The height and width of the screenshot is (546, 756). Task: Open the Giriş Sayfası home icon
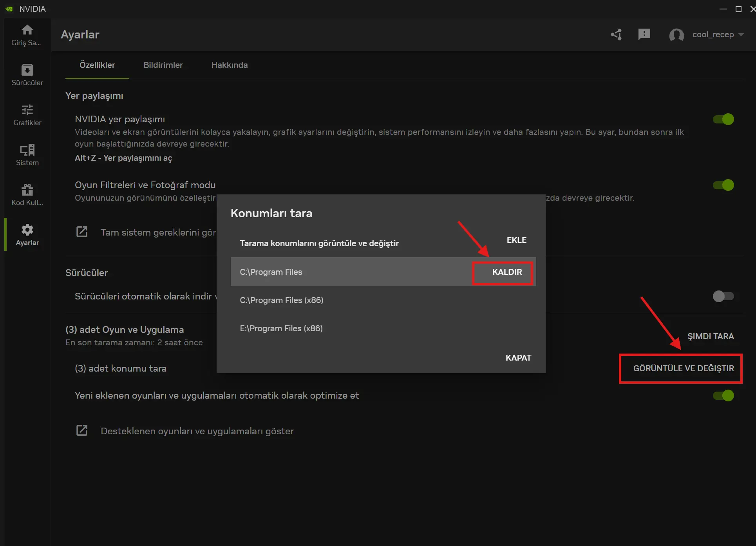[x=27, y=30]
